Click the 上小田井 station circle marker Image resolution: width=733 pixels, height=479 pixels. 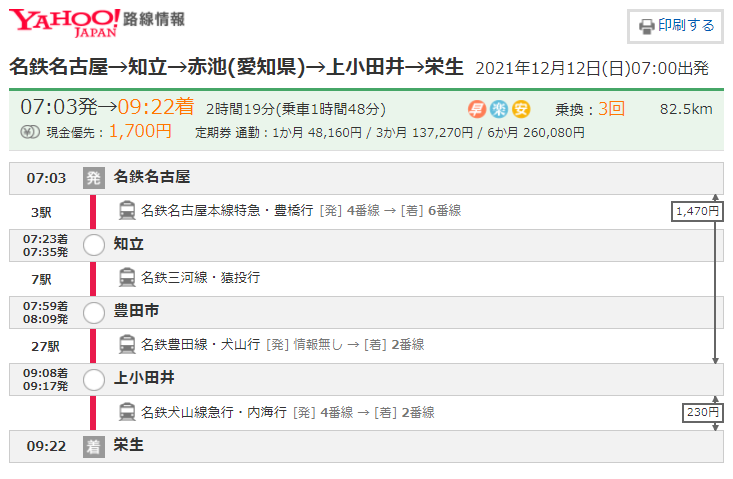94,380
